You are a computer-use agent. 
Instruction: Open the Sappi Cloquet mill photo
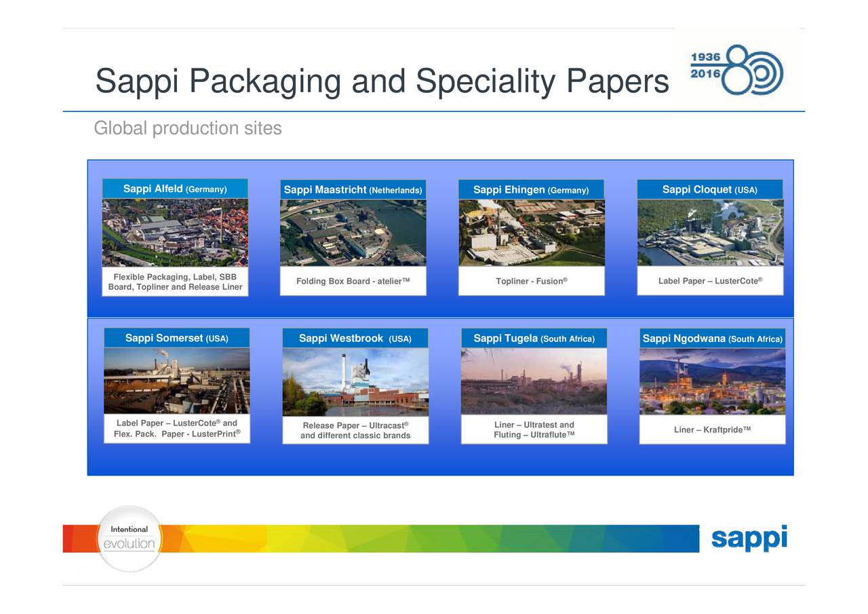tap(710, 233)
